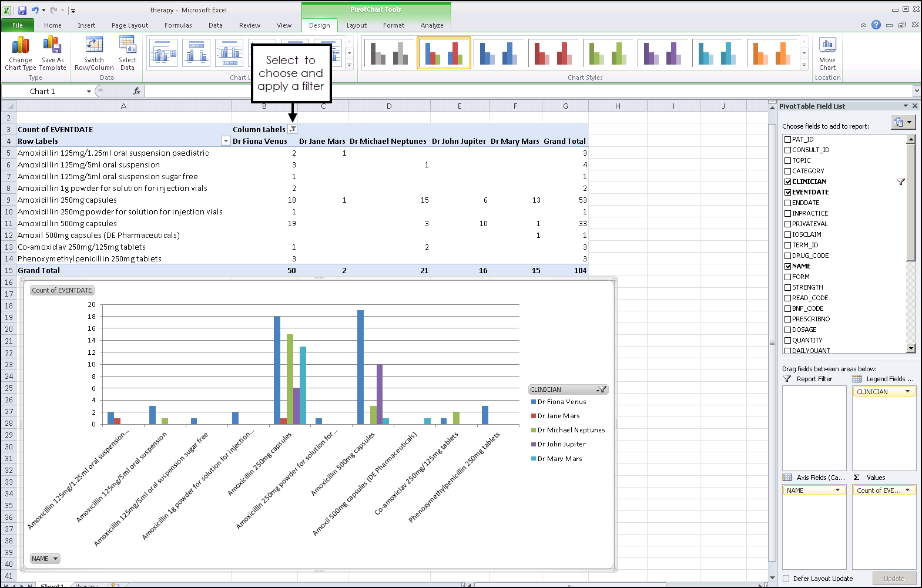Uncheck the CLINICIAN field checkbox

point(788,182)
